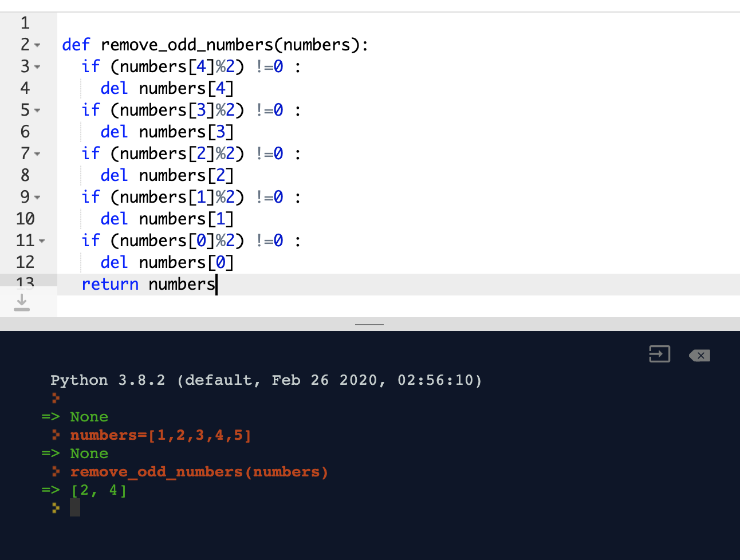Click the remove_odd_numbers function name in editor
The image size is (740, 560).
pyautogui.click(x=187, y=45)
